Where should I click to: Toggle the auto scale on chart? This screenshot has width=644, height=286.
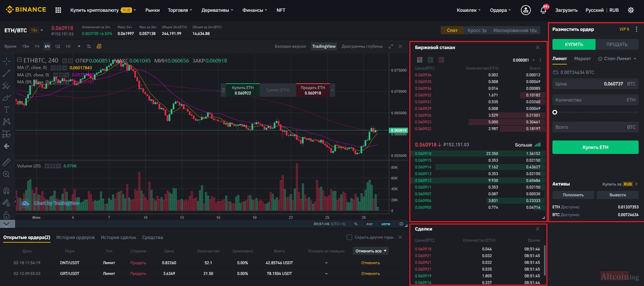coord(386,224)
